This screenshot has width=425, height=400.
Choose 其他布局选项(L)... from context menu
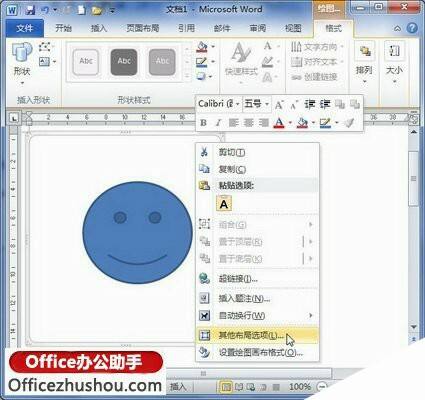coord(257,335)
